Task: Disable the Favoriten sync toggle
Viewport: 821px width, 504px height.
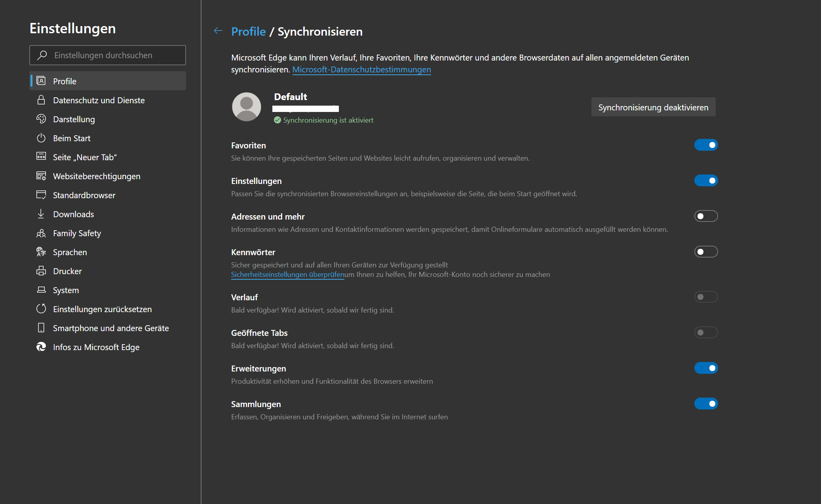Action: click(706, 145)
